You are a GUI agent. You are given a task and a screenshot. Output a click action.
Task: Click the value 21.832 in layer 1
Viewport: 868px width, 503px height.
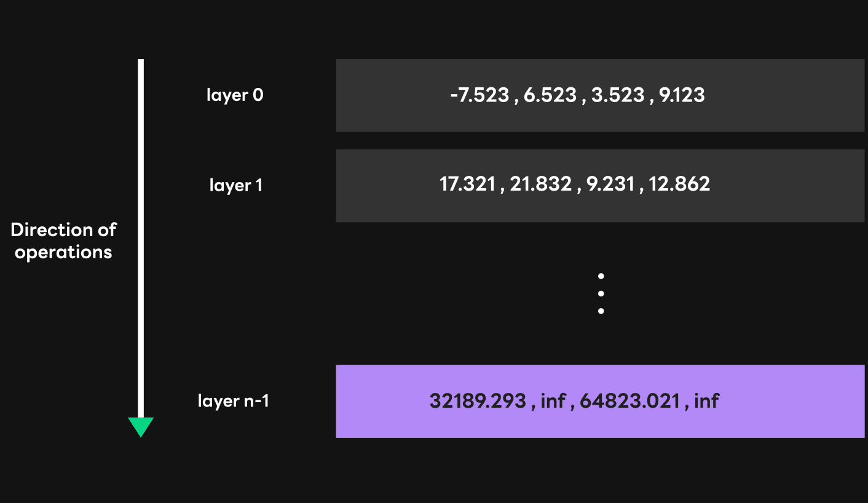[x=541, y=184]
